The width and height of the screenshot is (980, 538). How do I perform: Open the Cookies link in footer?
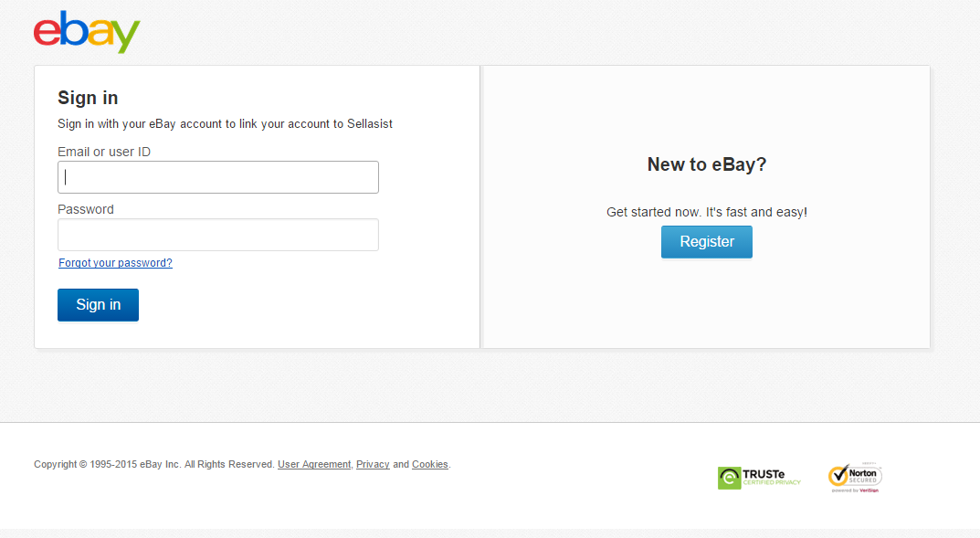click(x=429, y=464)
